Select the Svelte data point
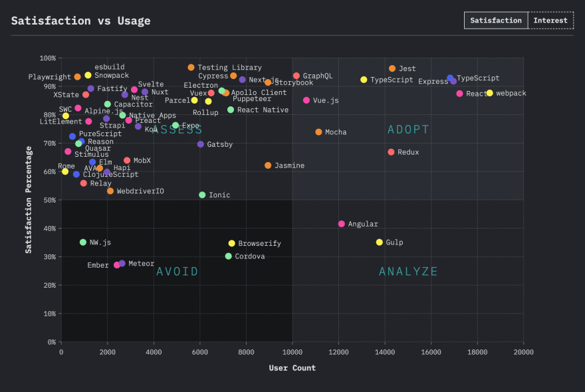Image resolution: width=585 pixels, height=392 pixels. coord(134,90)
